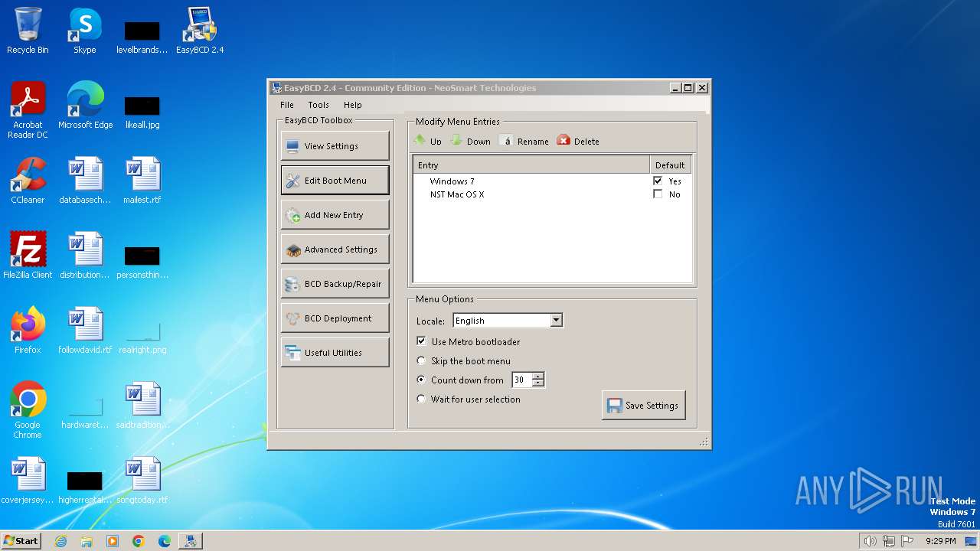This screenshot has height=551, width=980.
Task: Open Add New Entry section
Action: (x=335, y=215)
